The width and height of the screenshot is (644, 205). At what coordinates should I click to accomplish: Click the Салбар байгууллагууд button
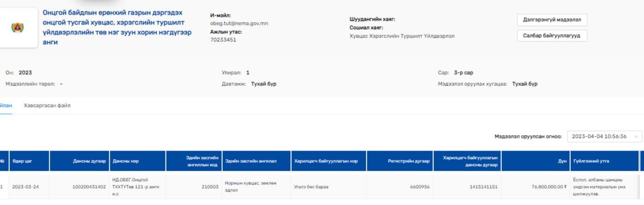[x=552, y=36]
